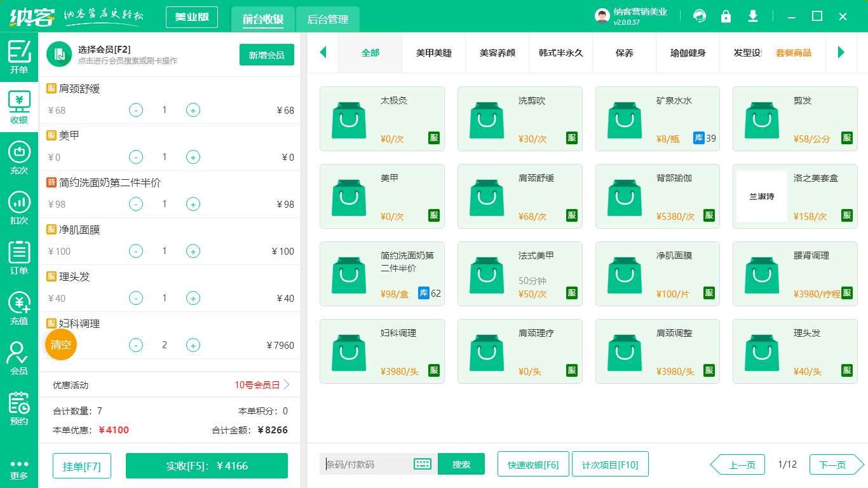Expand the 优惠活动 10号会员日 chevron

[x=287, y=384]
